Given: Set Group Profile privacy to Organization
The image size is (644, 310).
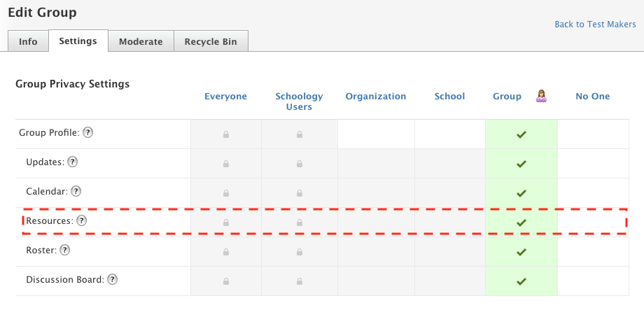Looking at the screenshot, I should click(x=376, y=134).
